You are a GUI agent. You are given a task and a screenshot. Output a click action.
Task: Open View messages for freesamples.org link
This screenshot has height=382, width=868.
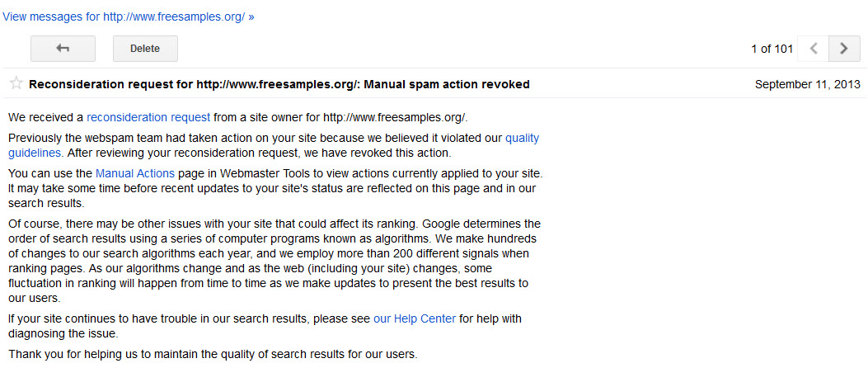[129, 17]
